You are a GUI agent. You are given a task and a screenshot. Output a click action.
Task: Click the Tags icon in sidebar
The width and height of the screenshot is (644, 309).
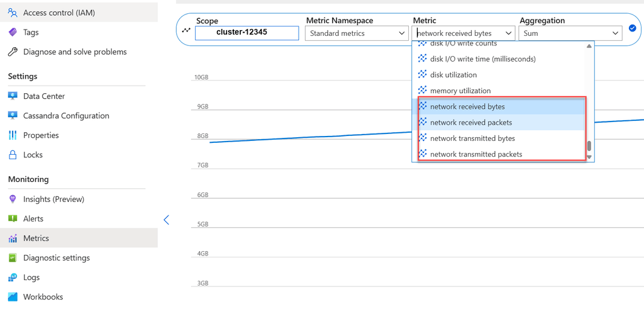[13, 32]
